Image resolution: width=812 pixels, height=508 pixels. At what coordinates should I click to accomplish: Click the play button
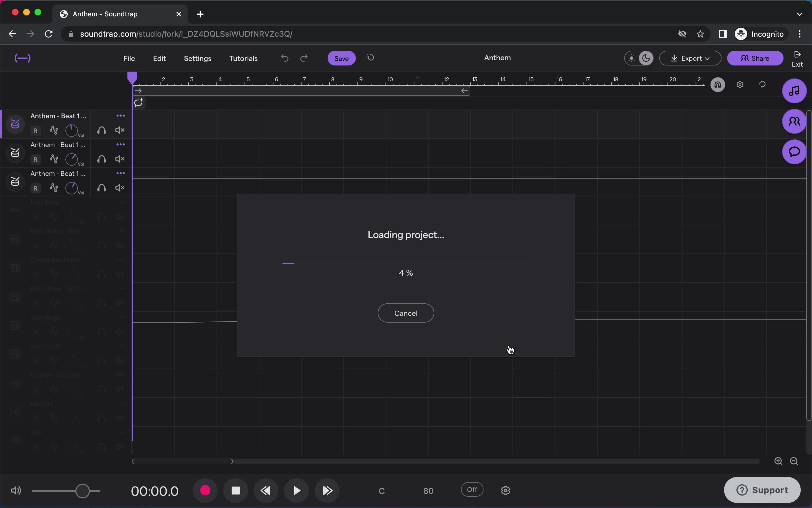click(297, 491)
